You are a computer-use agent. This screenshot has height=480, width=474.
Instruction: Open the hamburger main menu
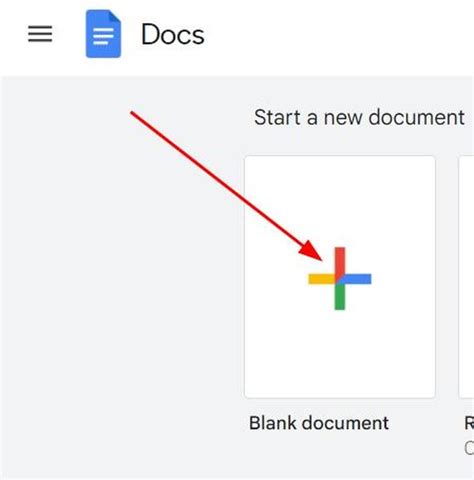pos(40,34)
